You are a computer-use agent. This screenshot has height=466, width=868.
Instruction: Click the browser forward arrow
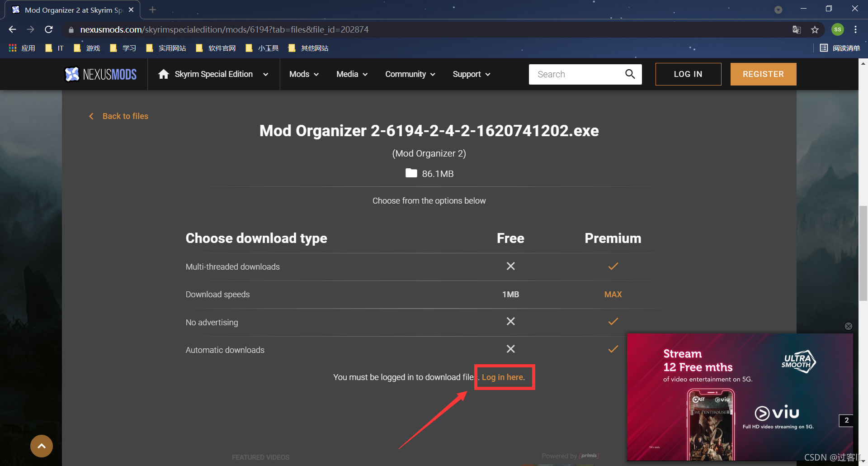click(x=30, y=29)
